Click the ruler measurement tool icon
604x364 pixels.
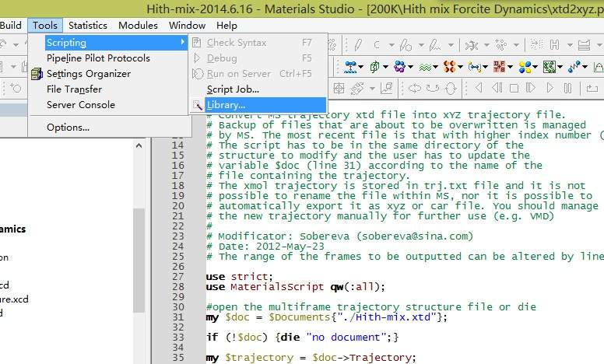point(357,89)
